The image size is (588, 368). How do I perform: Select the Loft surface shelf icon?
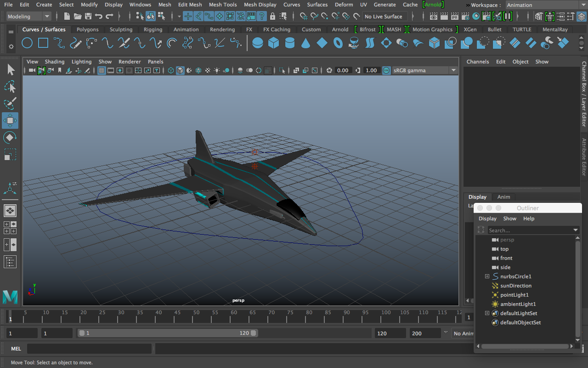tap(370, 43)
